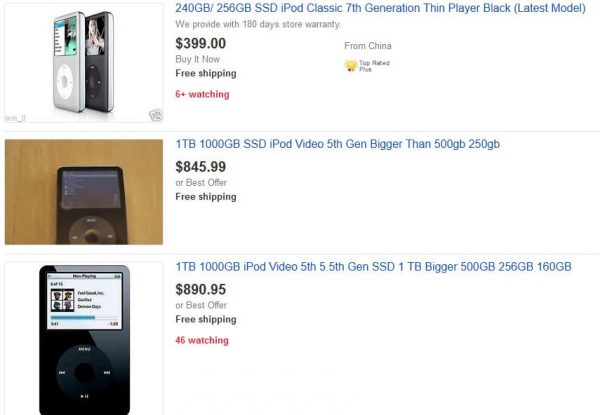Click the black iPod Now Playing thumbnail

84,340
